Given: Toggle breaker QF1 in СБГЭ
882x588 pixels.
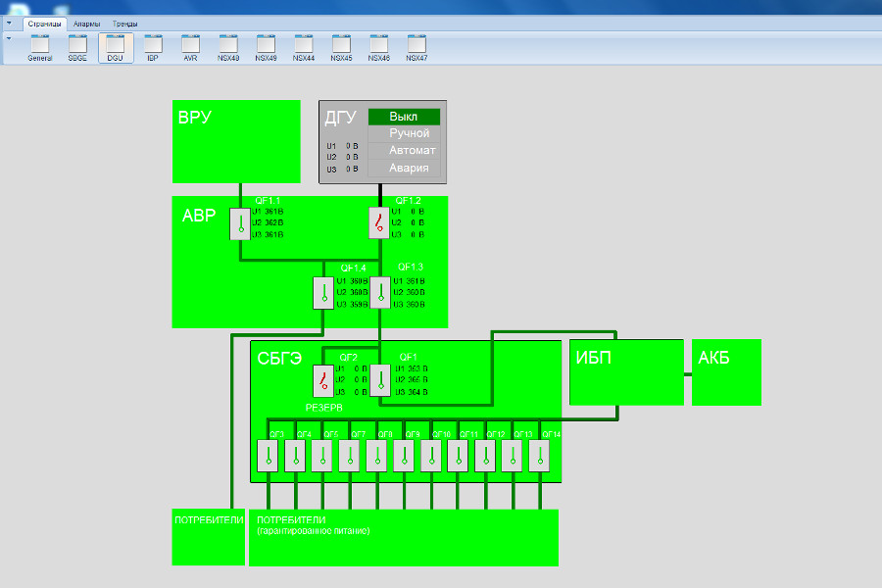Looking at the screenshot, I should 380,381.
